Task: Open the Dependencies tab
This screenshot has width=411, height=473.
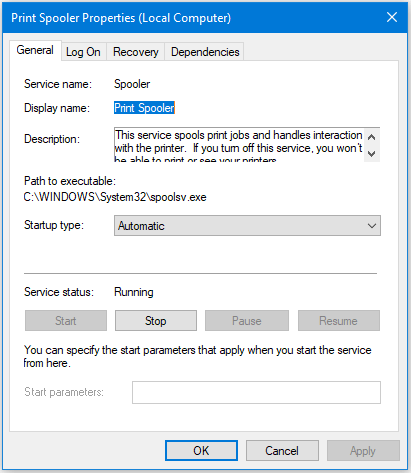Action: click(205, 52)
